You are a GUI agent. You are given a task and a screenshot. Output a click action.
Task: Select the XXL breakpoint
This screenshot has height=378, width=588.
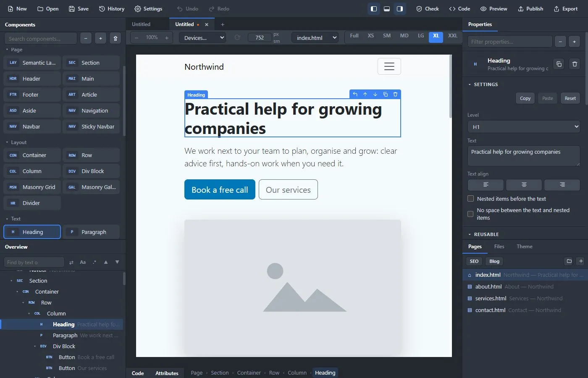pos(452,36)
